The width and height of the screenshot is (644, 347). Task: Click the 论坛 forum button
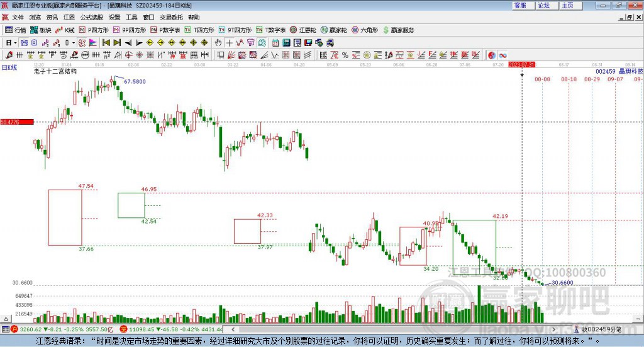pyautogui.click(x=547, y=5)
